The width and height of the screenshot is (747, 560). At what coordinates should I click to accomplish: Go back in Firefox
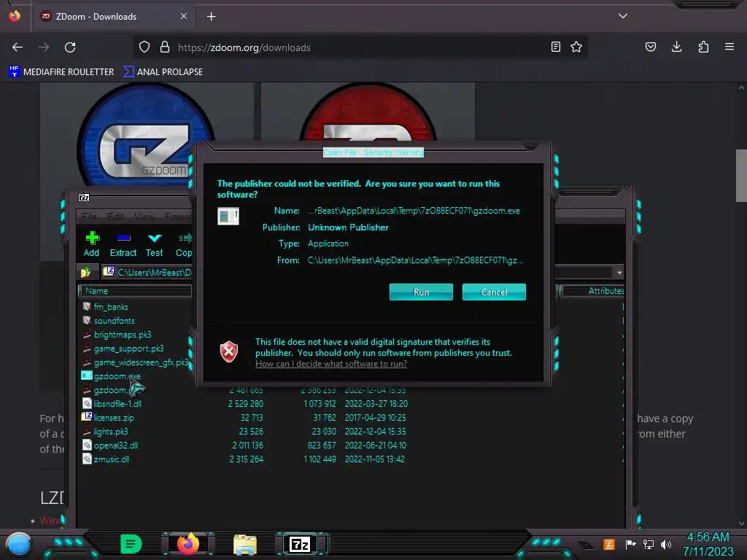point(18,47)
